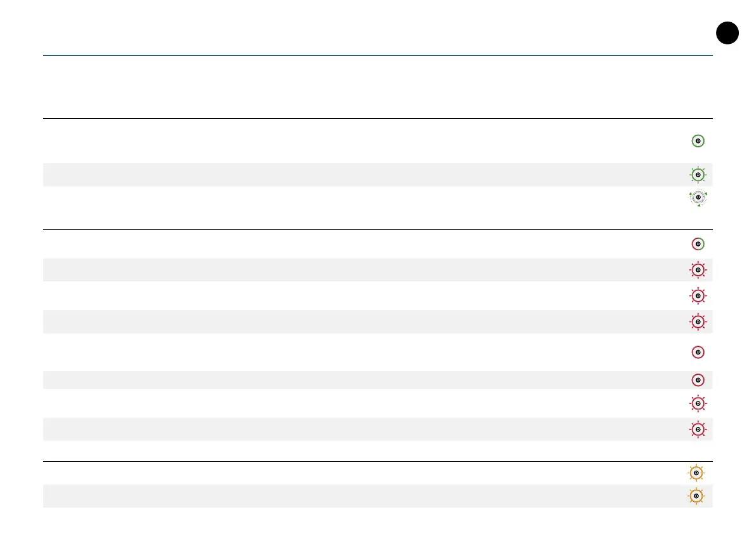Select the row with the red-green split LED
The height and width of the screenshot is (533, 756).
[377, 244]
